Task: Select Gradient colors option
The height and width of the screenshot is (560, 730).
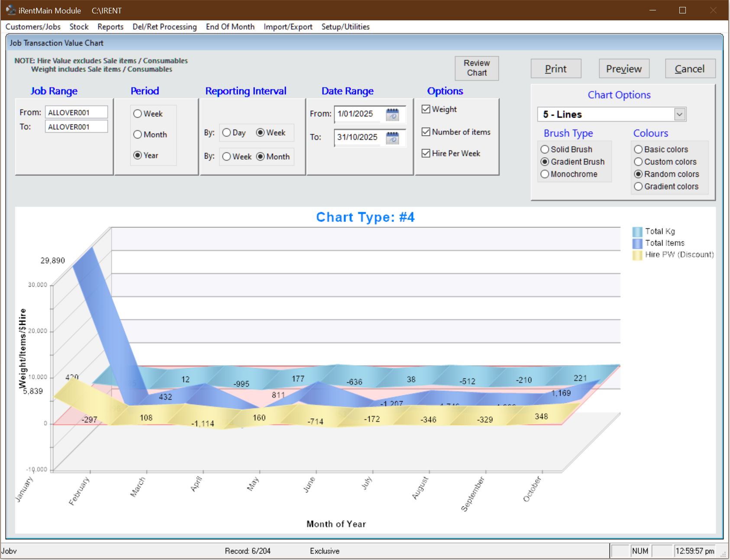Action: point(638,187)
